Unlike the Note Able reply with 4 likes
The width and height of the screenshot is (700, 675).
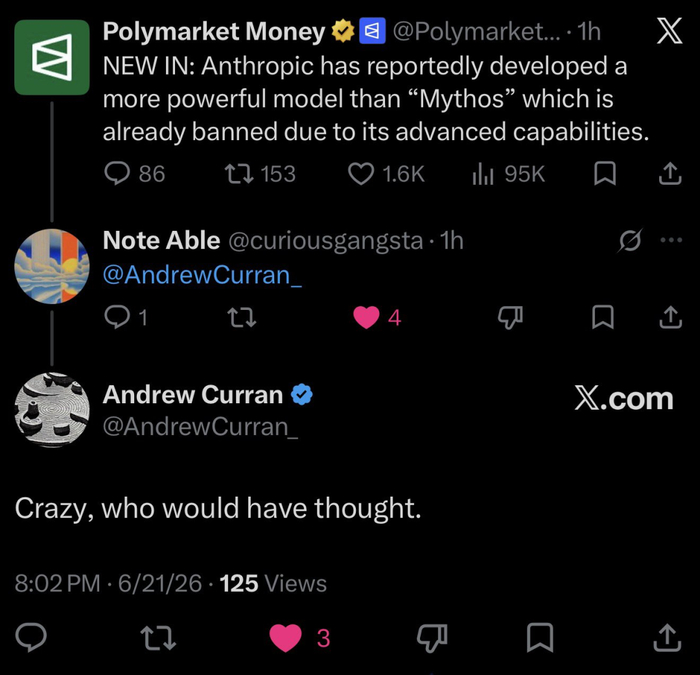pyautogui.click(x=366, y=317)
